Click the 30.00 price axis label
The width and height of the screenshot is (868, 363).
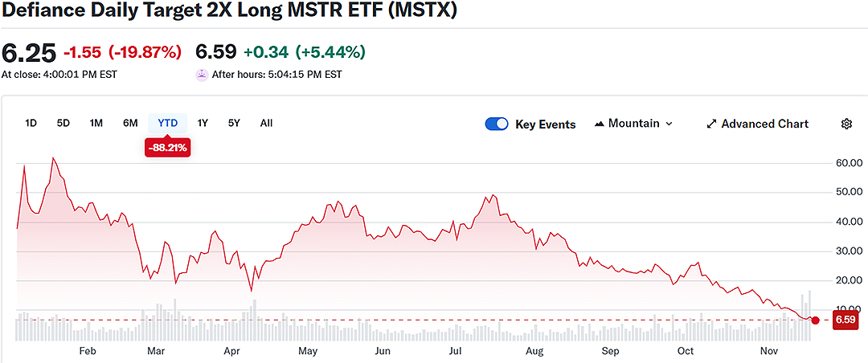[848, 251]
